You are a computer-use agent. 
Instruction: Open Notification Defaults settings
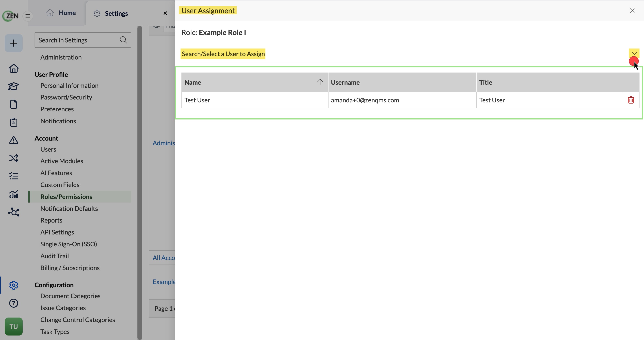coord(69,208)
